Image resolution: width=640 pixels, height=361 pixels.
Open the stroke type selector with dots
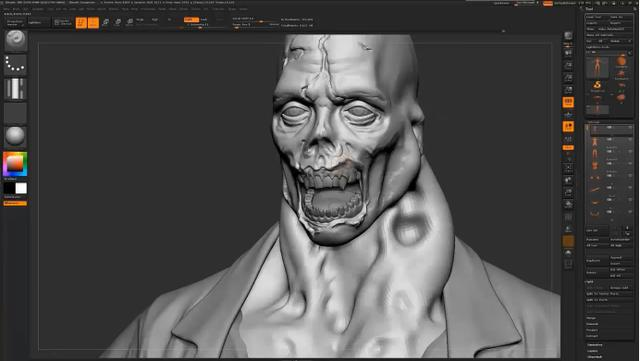(16, 65)
